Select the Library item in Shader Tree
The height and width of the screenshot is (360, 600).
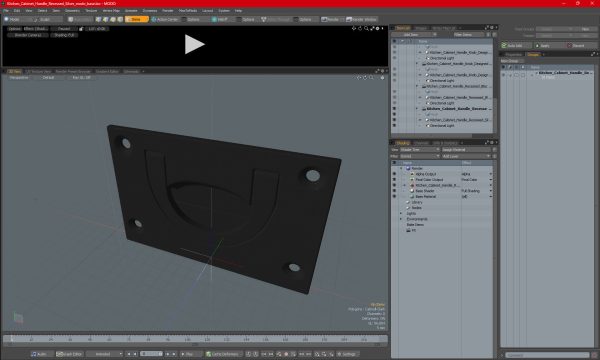pyautogui.click(x=417, y=202)
